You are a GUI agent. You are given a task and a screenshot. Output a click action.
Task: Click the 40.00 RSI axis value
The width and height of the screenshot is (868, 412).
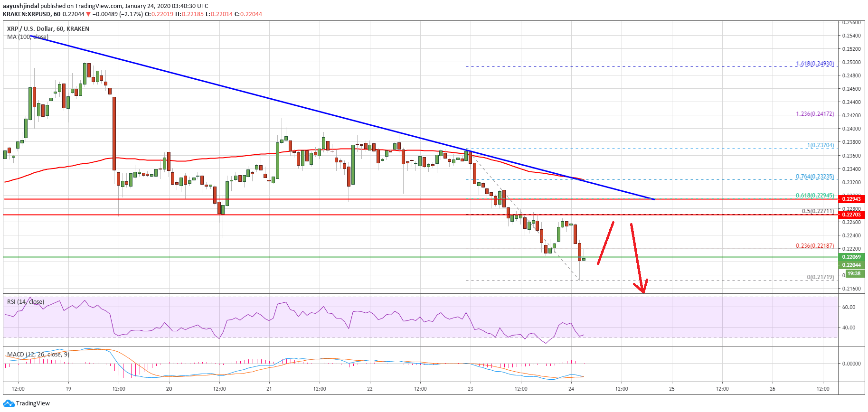coord(849,328)
